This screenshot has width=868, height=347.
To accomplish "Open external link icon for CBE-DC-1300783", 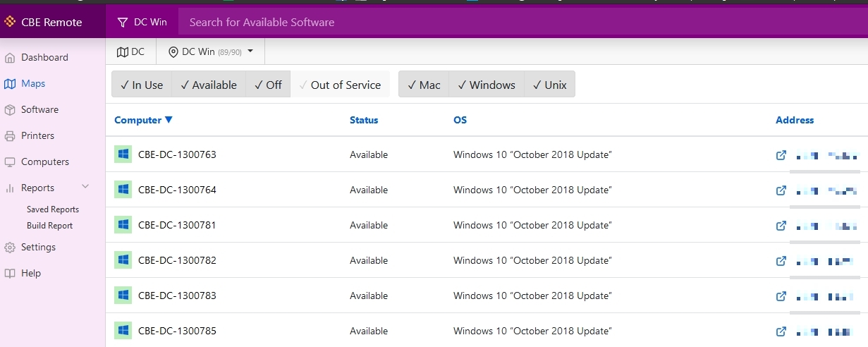I will (x=781, y=296).
